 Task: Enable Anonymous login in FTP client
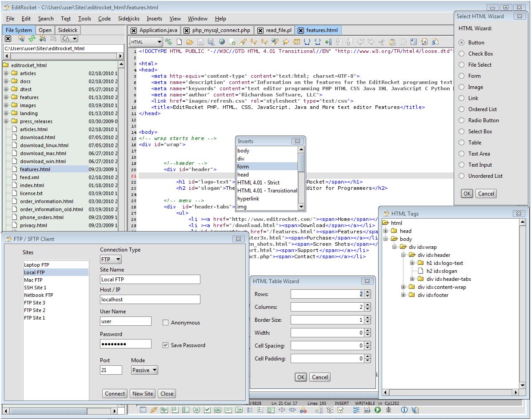(x=165, y=322)
